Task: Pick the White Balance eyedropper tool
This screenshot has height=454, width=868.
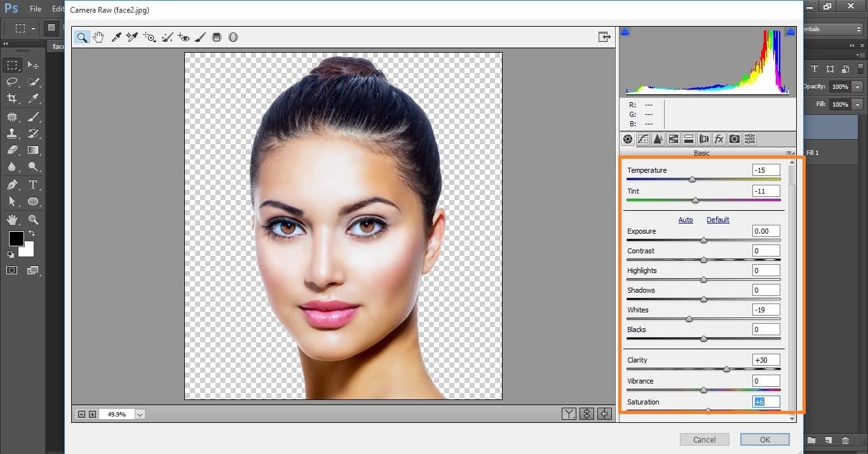Action: 116,37
